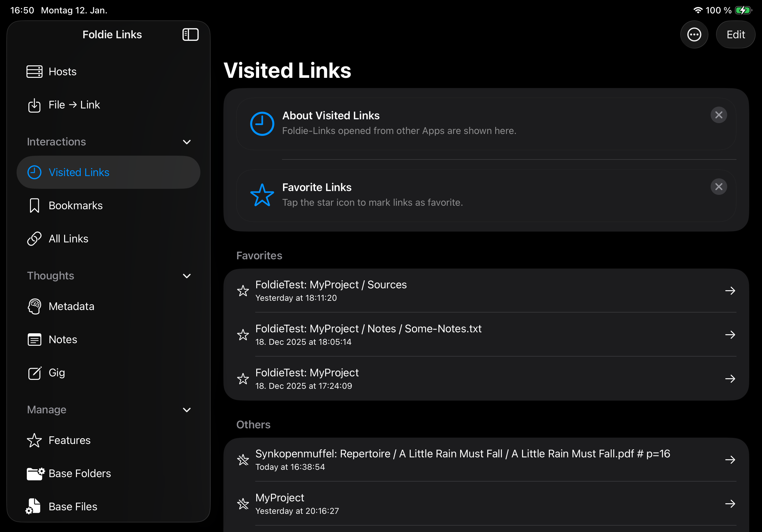Toggle star for Some-Notes.txt link

pyautogui.click(x=243, y=335)
